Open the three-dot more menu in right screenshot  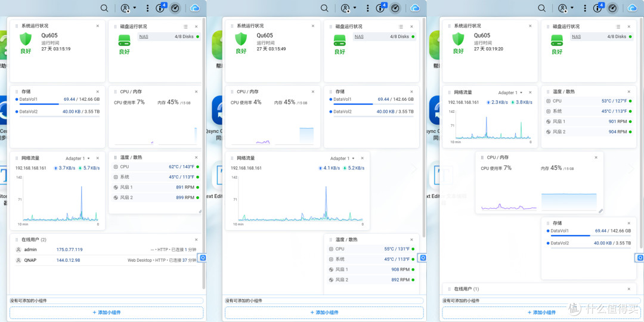tap(584, 8)
